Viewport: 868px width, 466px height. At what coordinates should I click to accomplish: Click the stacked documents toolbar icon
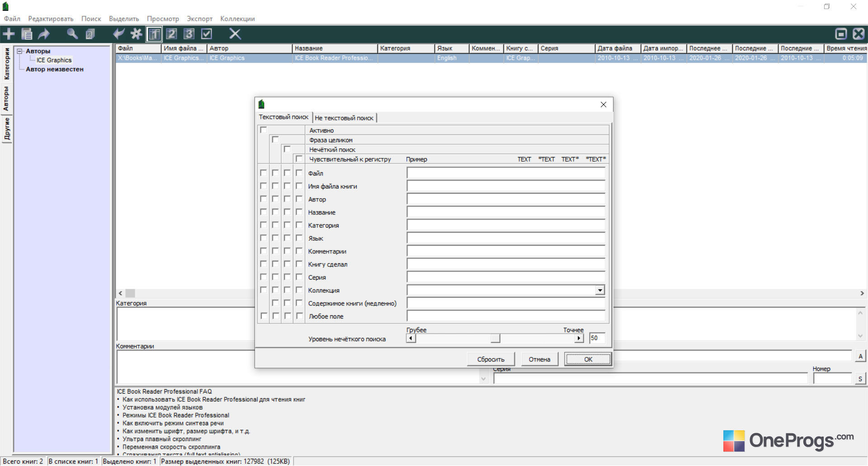click(90, 34)
